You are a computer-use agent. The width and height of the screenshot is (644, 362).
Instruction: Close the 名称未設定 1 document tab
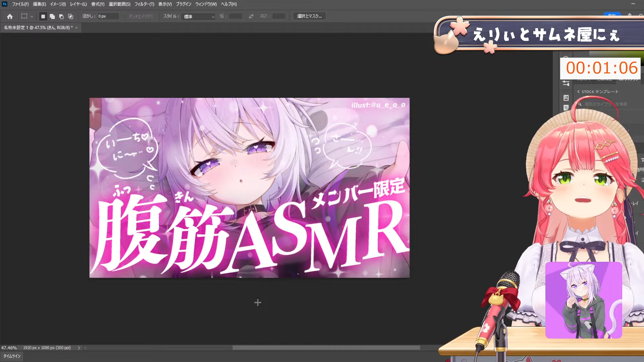[x=76, y=27]
